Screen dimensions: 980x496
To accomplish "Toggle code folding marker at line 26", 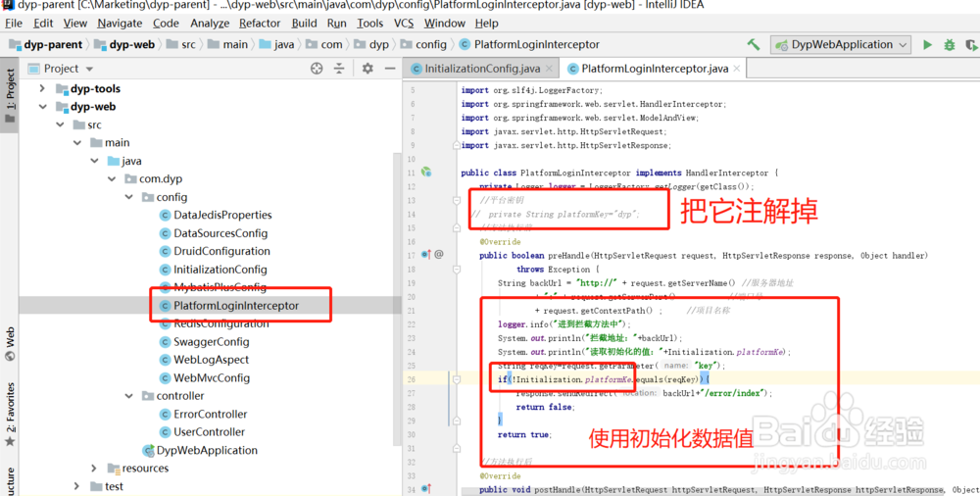I will click(x=457, y=379).
